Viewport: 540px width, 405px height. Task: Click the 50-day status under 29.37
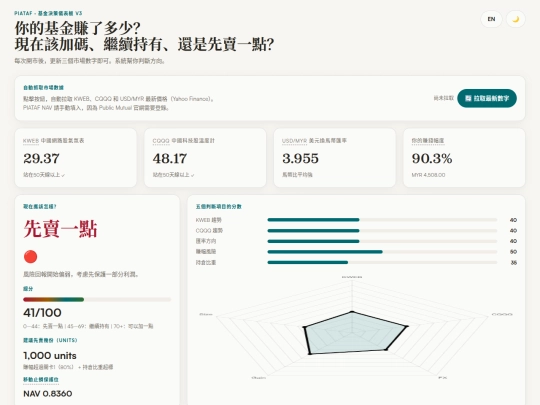[44, 175]
